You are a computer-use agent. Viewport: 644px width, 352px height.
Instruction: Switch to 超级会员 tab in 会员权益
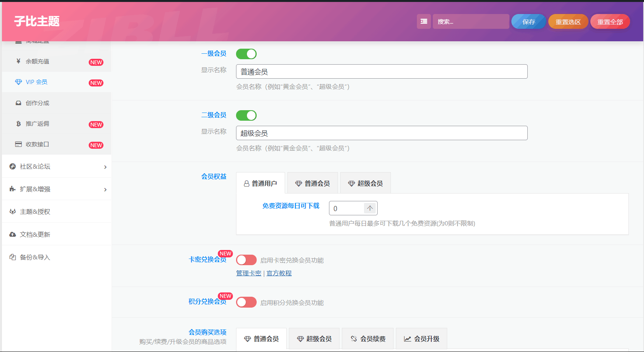366,183
